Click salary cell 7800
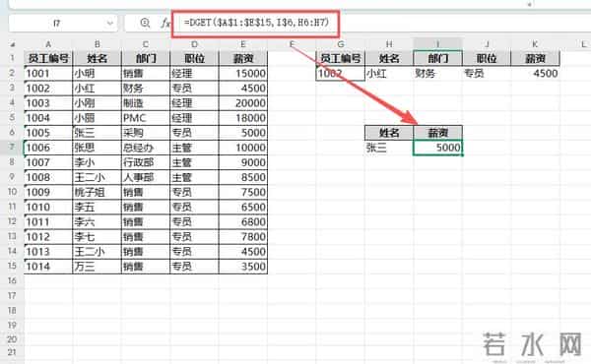This screenshot has height=364, width=591. click(243, 237)
